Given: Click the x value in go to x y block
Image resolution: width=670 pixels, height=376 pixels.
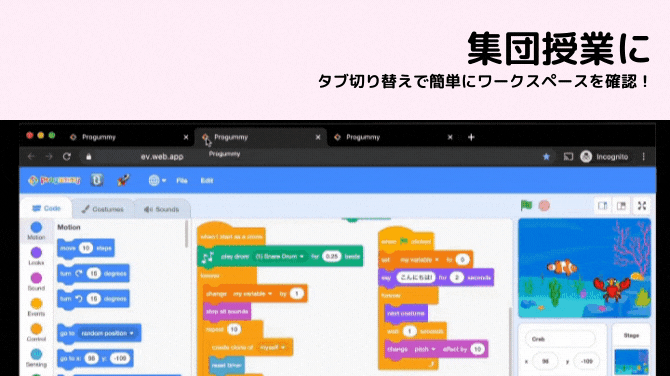Looking at the screenshot, I should tap(91, 358).
